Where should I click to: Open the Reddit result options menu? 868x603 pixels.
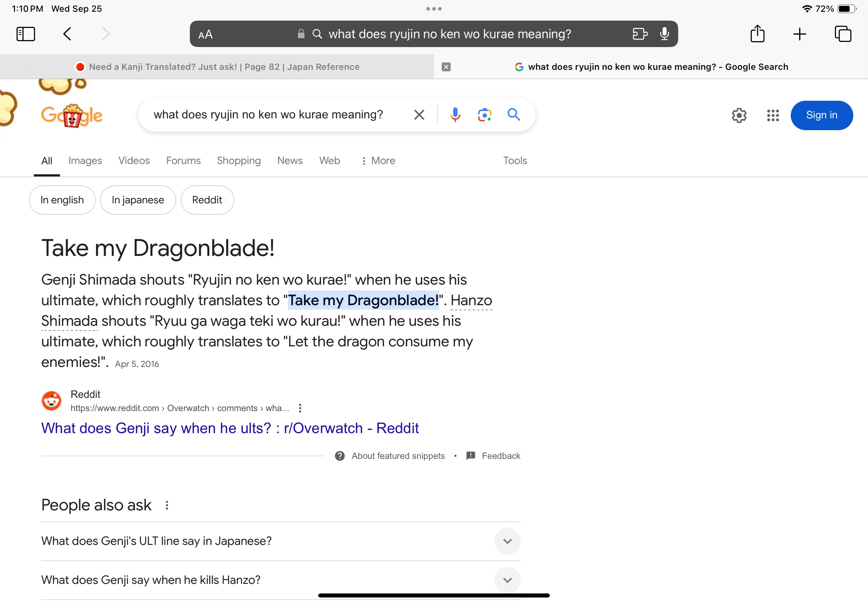(x=300, y=408)
